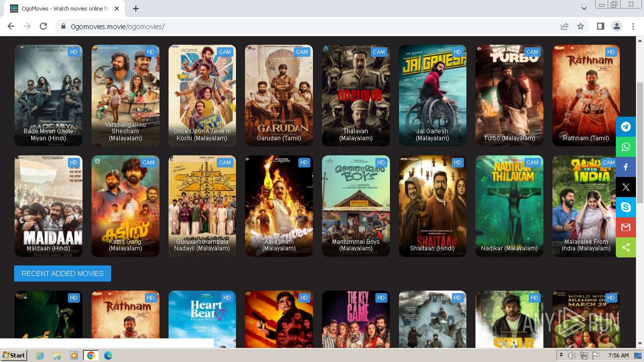Share page by Gmail icon
Screen dimensions: 644x362
(x=626, y=227)
